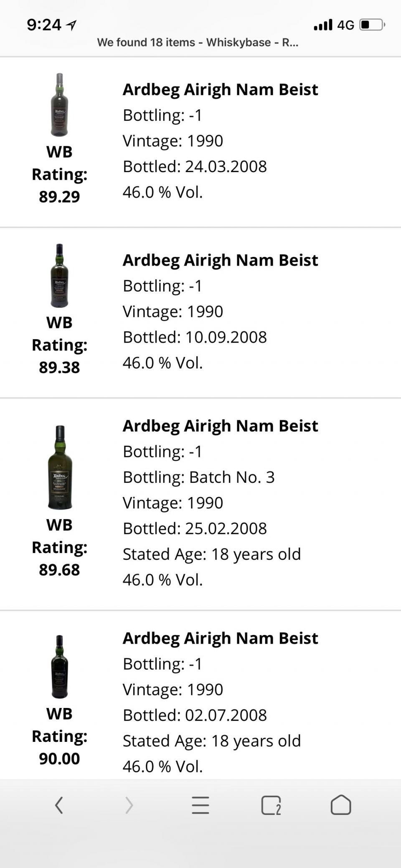Open Ardbeg Batch No. 3 title
Image resolution: width=401 pixels, height=868 pixels.
(220, 426)
